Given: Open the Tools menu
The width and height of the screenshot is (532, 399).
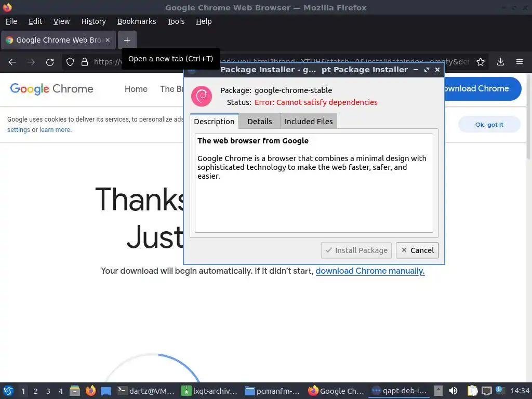Looking at the screenshot, I should click(176, 21).
